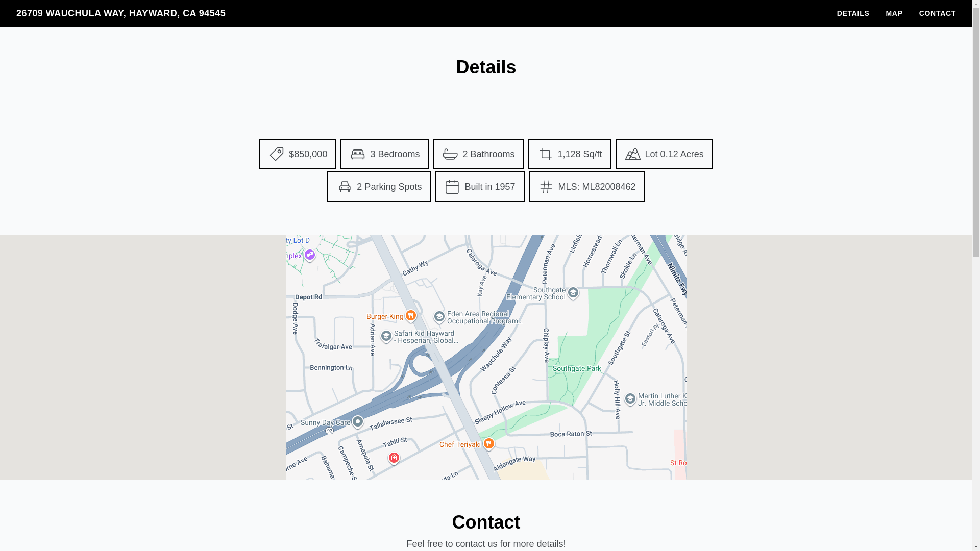
Task: Click the route 92 highway shield on map
Action: tap(330, 431)
